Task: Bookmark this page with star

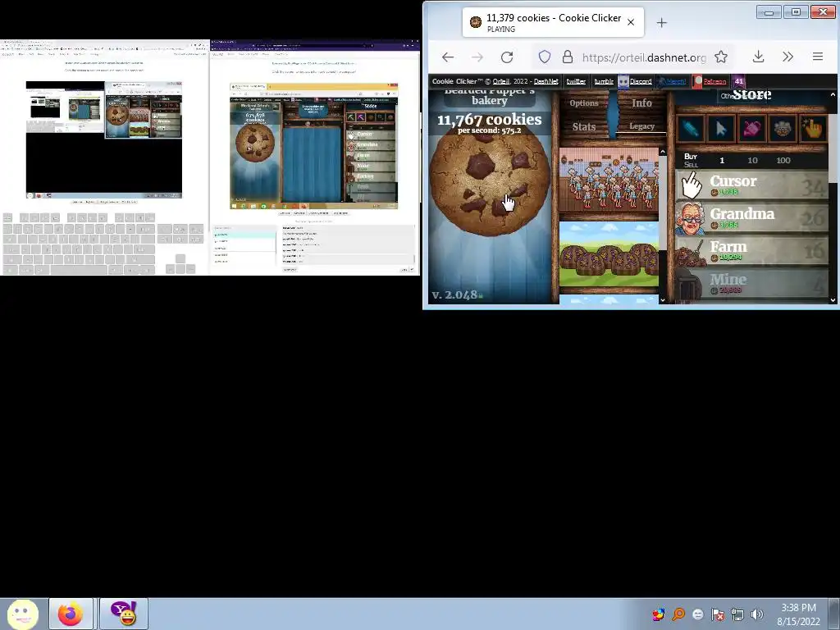Action: pos(721,57)
